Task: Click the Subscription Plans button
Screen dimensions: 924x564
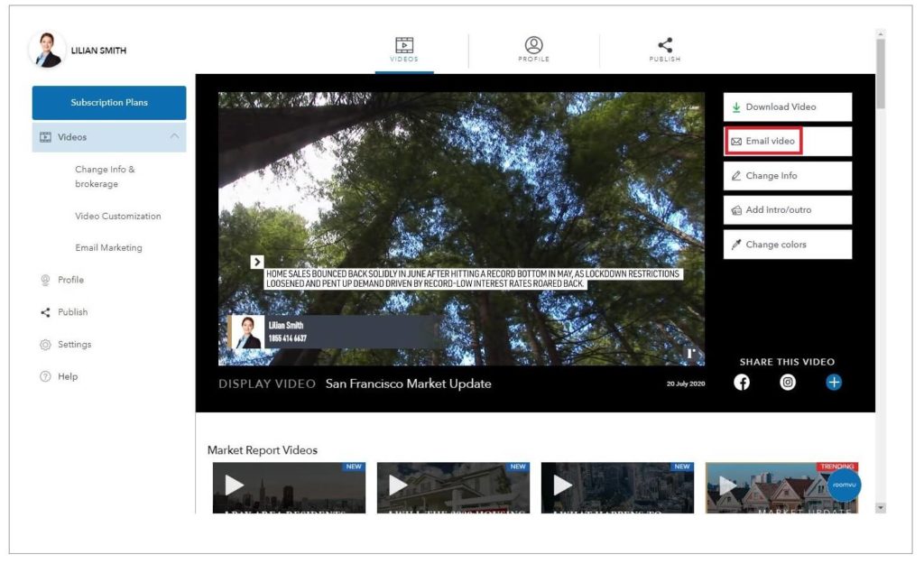Action: coord(109,103)
